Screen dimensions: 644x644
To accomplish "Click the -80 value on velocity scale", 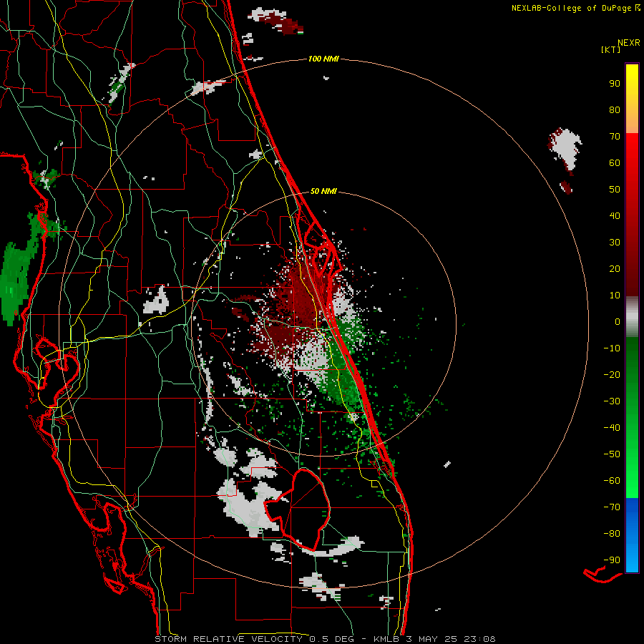I will click(x=612, y=534).
